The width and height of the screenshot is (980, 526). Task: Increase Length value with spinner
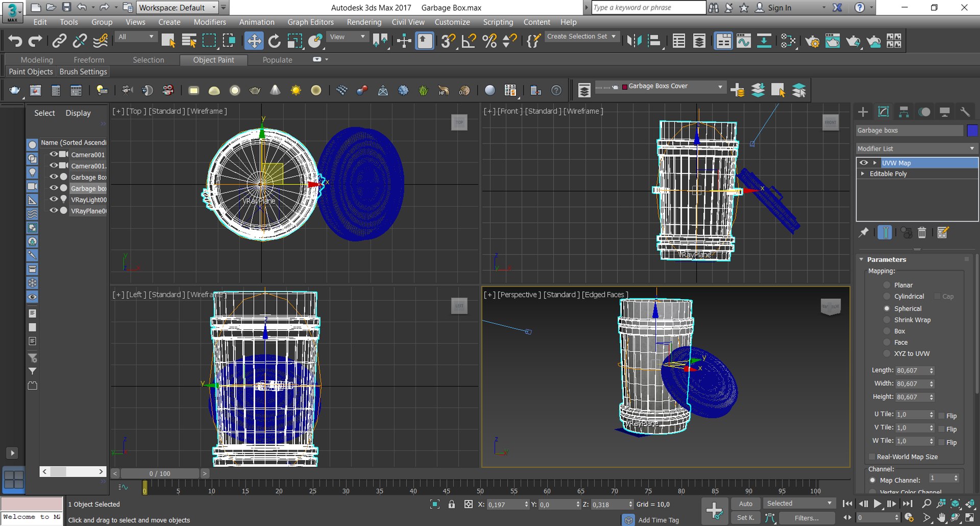click(x=932, y=368)
